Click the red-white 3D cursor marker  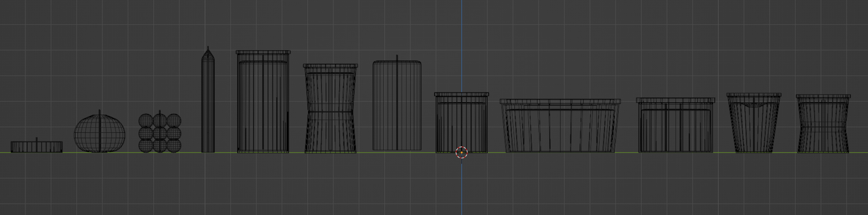461,152
